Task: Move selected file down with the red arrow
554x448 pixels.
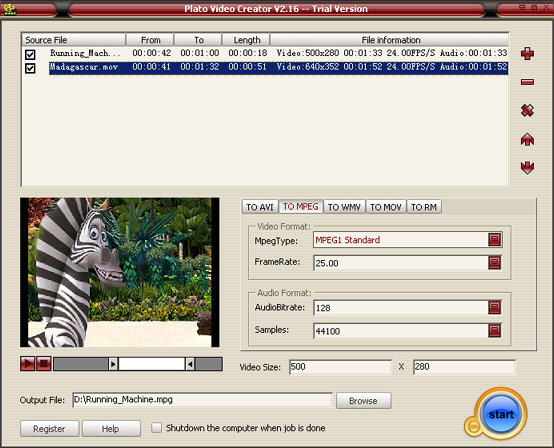Action: point(527,167)
